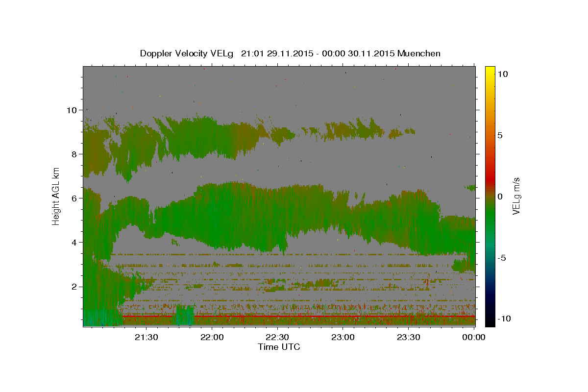The image size is (588, 392).
Task: Click the 'VELg m/s' colorbar label
Action: coord(516,196)
